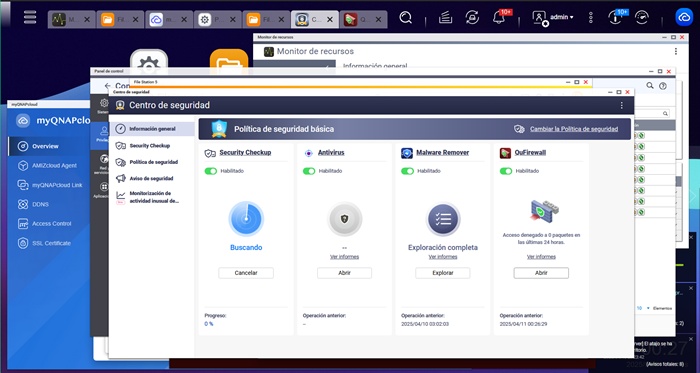Open the Antivirus card title link

331,153
